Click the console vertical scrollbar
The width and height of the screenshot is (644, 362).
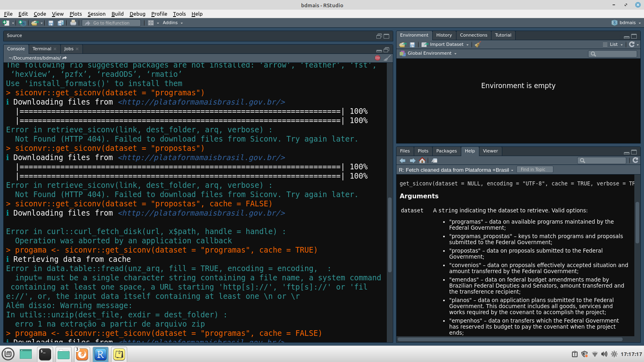point(390,234)
